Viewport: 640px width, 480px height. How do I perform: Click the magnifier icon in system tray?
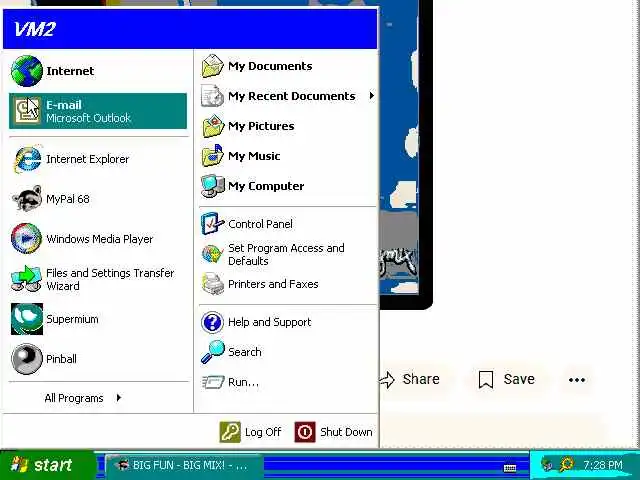click(x=567, y=464)
